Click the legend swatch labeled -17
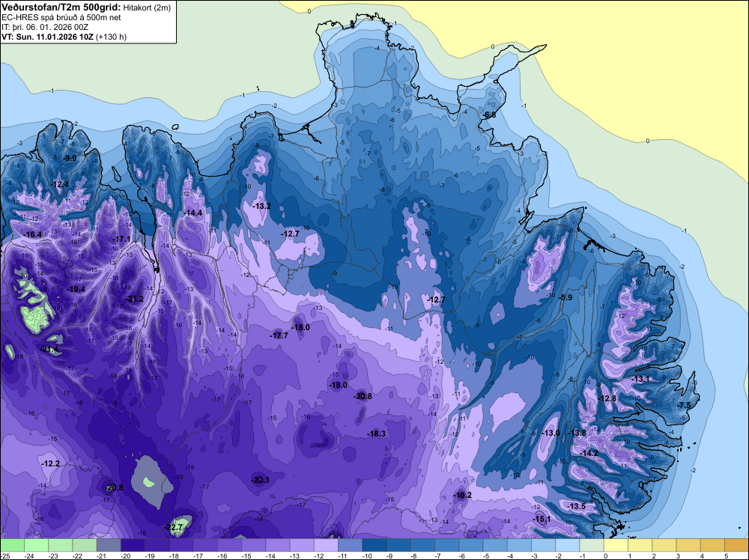Image resolution: width=749 pixels, height=560 pixels. click(x=205, y=545)
